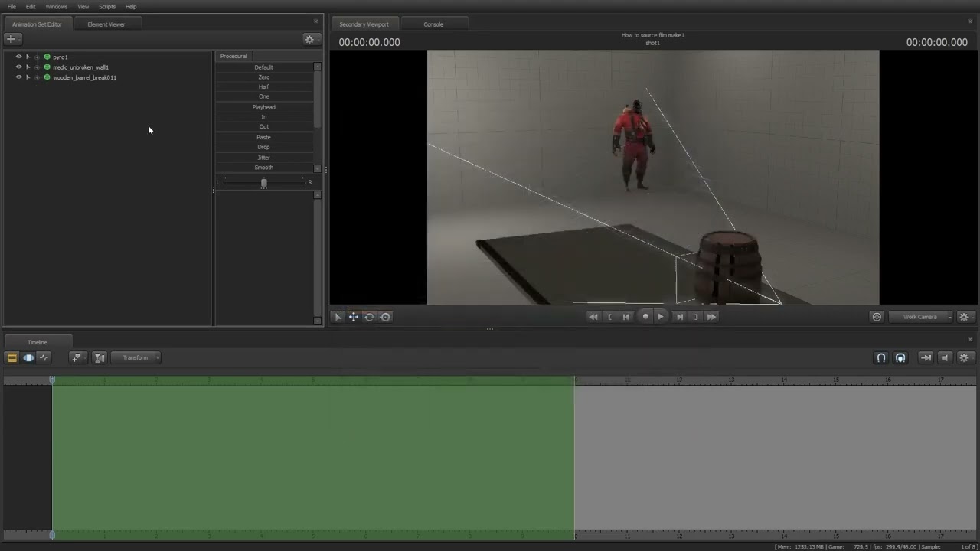Toggle the speaker mute icon in timeline
This screenshot has height=551, width=980.
coord(945,357)
